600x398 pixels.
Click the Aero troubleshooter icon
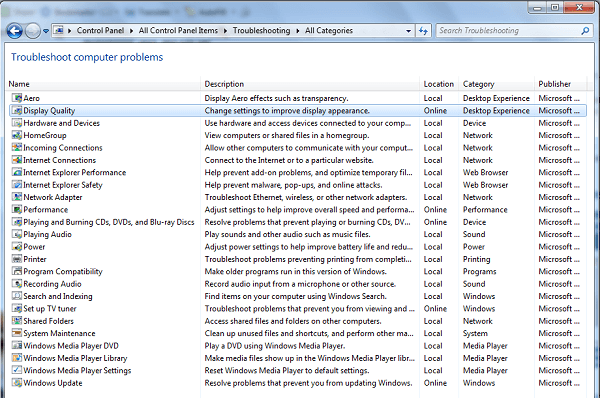click(x=17, y=98)
